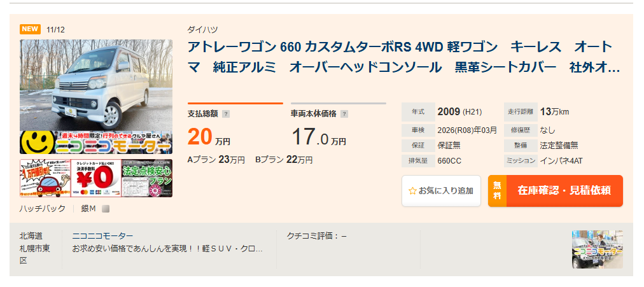Image resolution: width=644 pixels, height=287 pixels.
Task: Click the クチコミ評価 review rating
Action: click(x=317, y=236)
